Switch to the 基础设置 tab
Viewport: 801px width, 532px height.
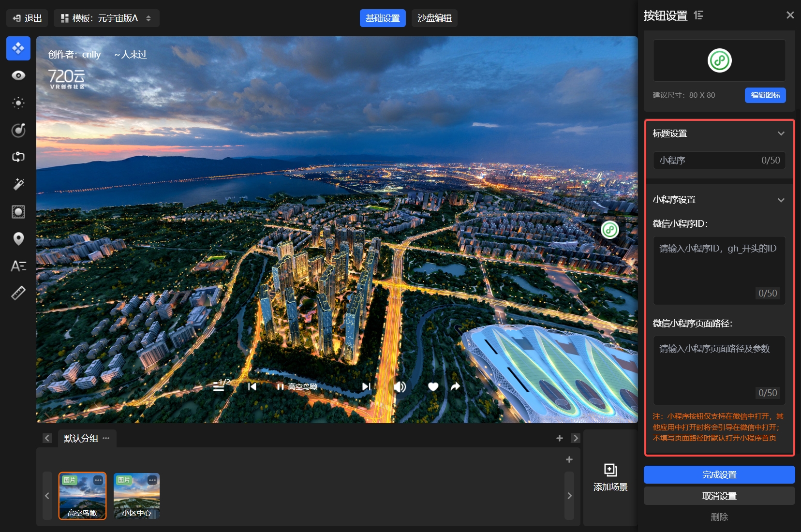point(383,18)
